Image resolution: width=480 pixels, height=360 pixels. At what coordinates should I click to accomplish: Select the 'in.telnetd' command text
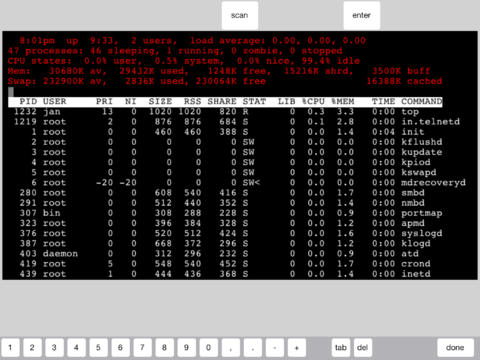(431, 122)
